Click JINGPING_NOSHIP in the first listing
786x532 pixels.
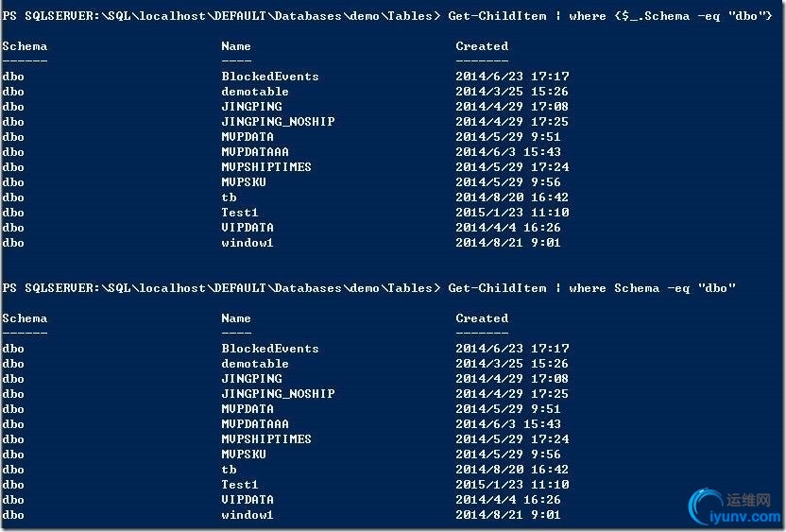278,121
